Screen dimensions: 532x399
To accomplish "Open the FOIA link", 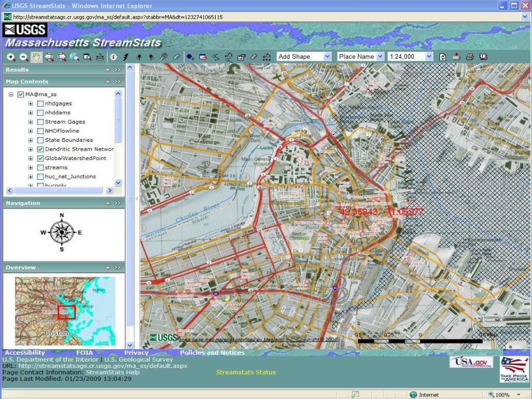I will (x=85, y=353).
